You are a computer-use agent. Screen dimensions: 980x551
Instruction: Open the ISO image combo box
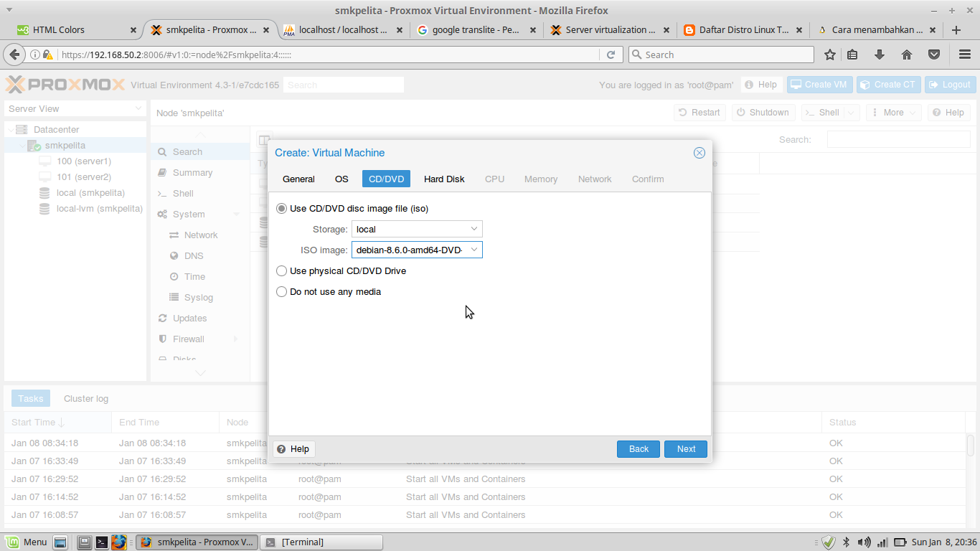pyautogui.click(x=417, y=250)
